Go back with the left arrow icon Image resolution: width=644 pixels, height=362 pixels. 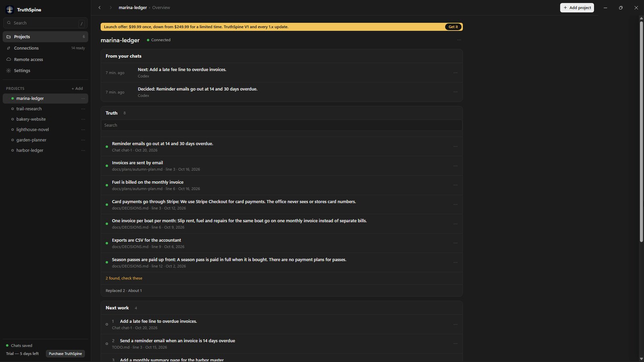[99, 8]
